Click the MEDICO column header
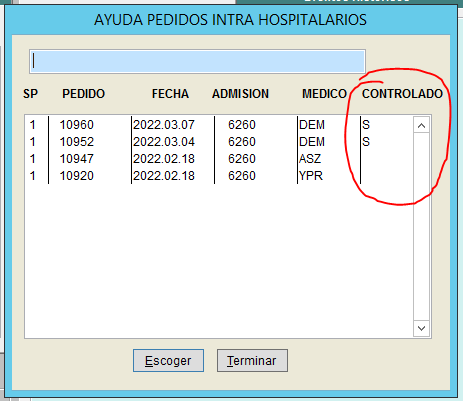Image resolution: width=463 pixels, height=401 pixels. point(324,94)
